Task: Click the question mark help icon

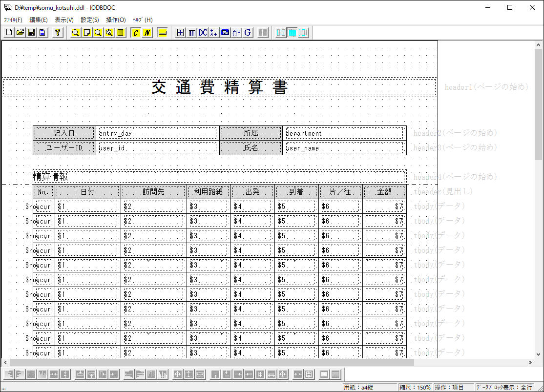Action: pyautogui.click(x=58, y=33)
